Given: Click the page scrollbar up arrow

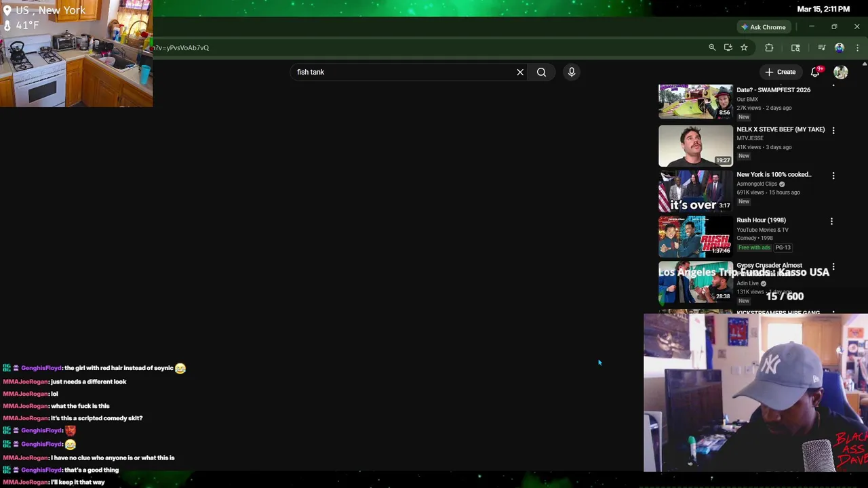Looking at the screenshot, I should click(865, 64).
